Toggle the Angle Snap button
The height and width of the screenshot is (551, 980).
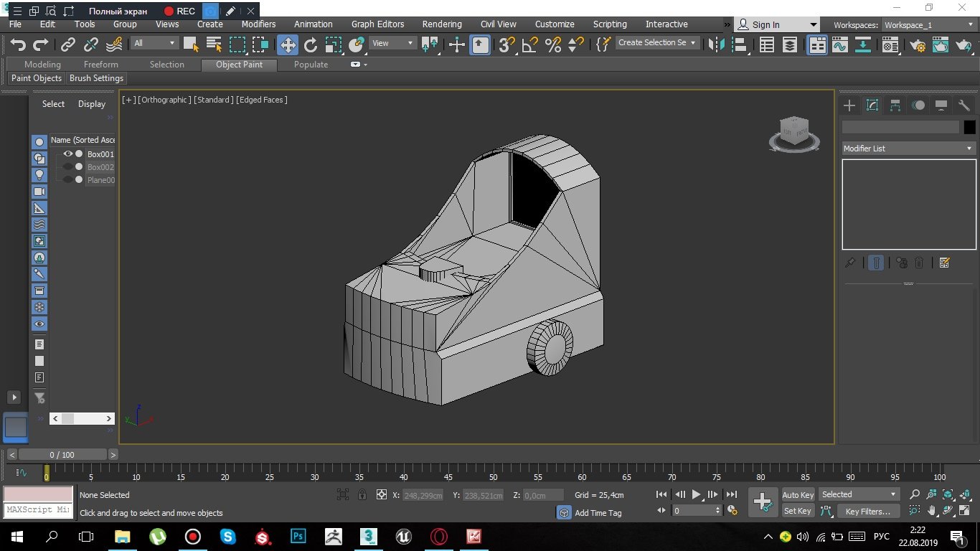(530, 45)
